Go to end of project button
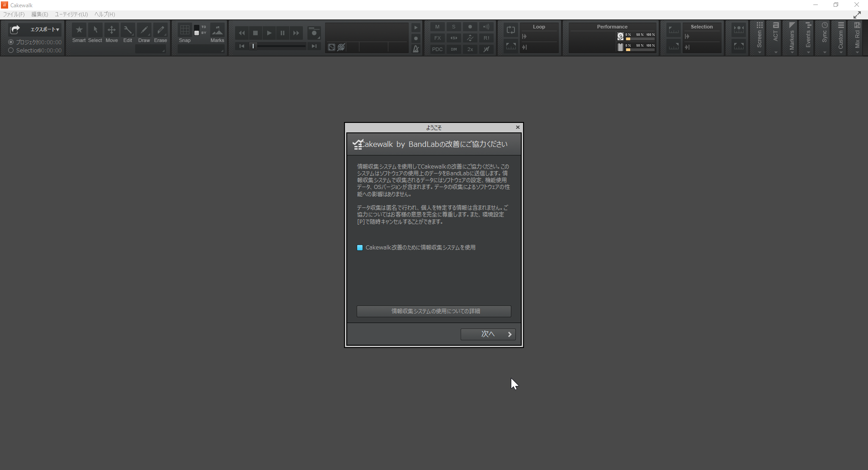 coord(314,46)
